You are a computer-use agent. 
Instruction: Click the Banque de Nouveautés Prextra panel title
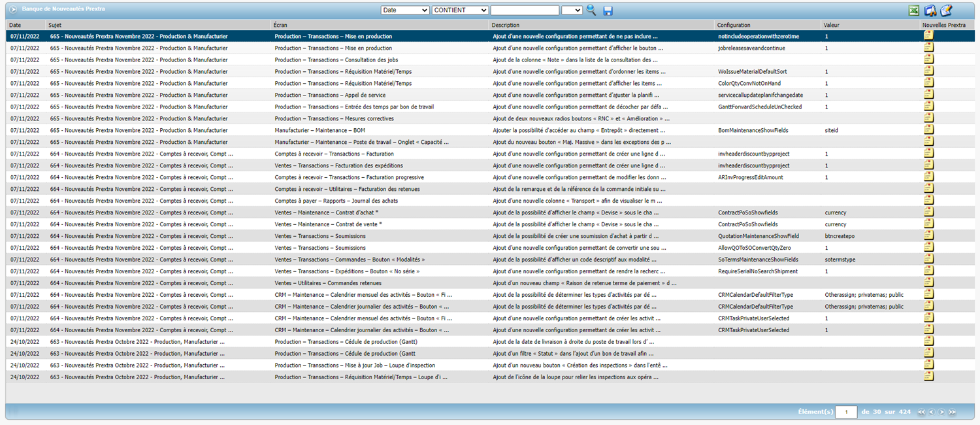click(63, 9)
